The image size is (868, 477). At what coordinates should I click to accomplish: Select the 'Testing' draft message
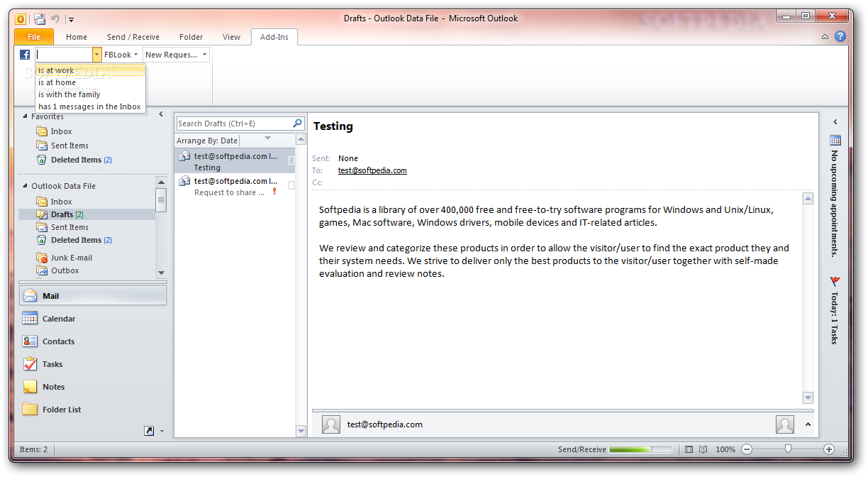(x=235, y=161)
